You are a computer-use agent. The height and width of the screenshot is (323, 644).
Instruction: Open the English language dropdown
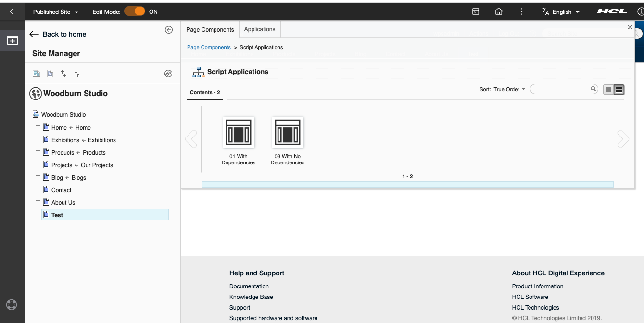pos(561,12)
